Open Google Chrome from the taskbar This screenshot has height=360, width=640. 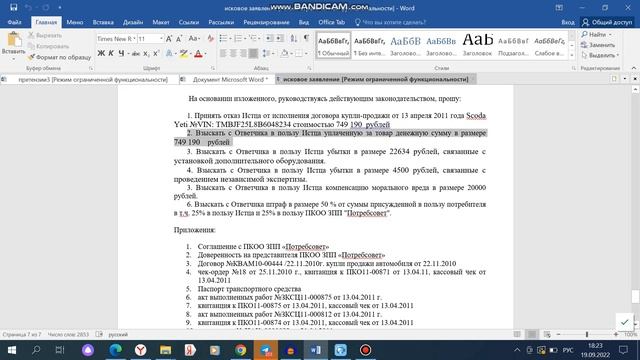[x=241, y=350]
